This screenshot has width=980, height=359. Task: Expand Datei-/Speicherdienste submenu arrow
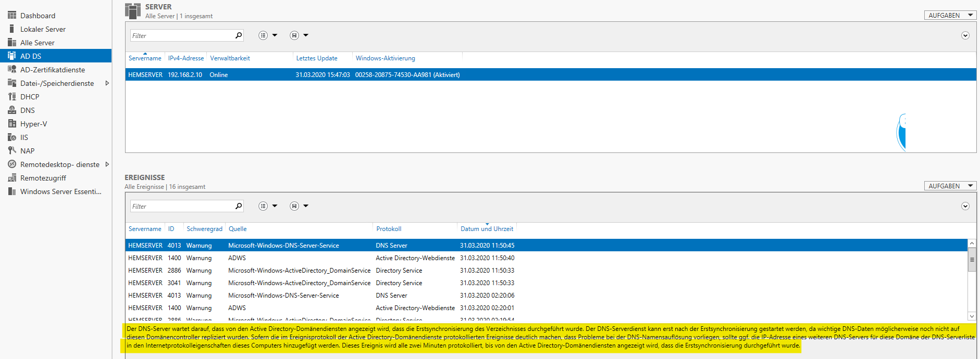click(107, 83)
